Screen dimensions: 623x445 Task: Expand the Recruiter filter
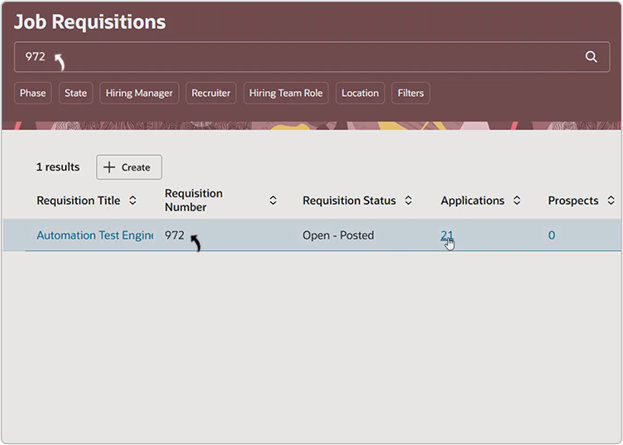point(211,93)
